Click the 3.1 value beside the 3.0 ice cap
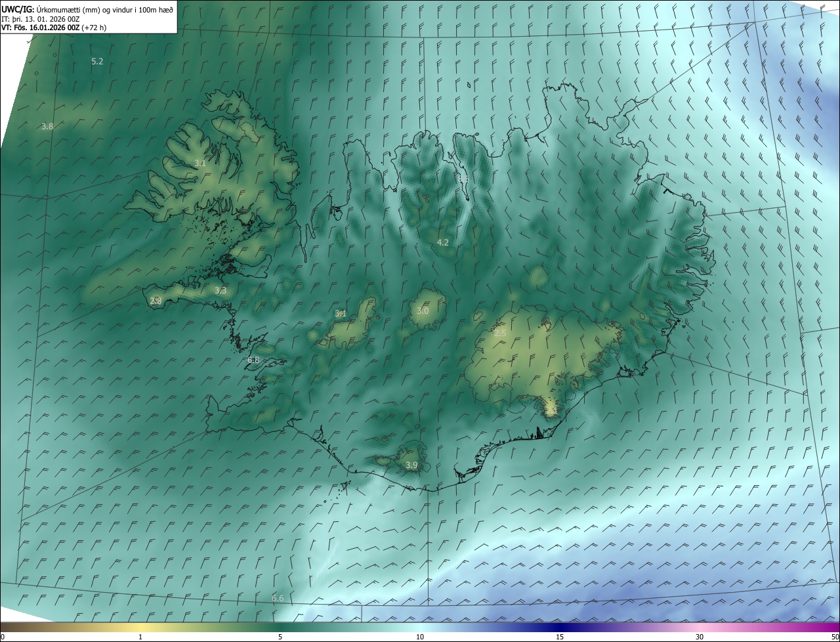 341,314
